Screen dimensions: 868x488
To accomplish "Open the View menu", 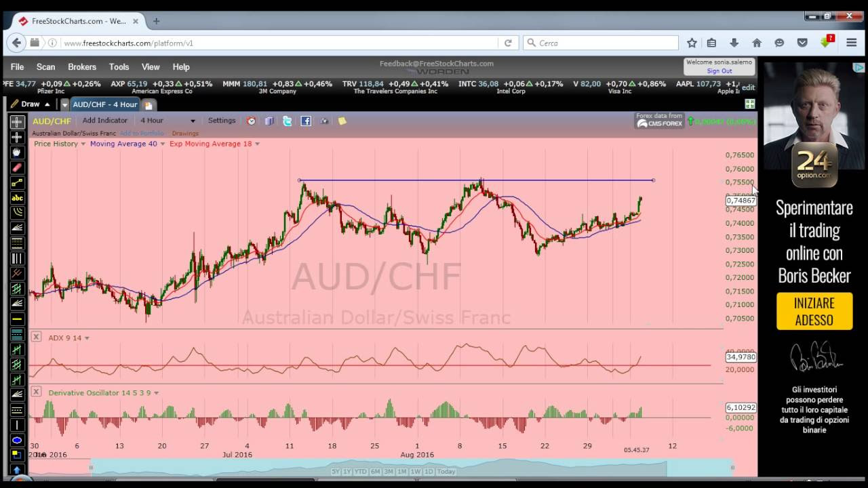I will click(x=151, y=67).
